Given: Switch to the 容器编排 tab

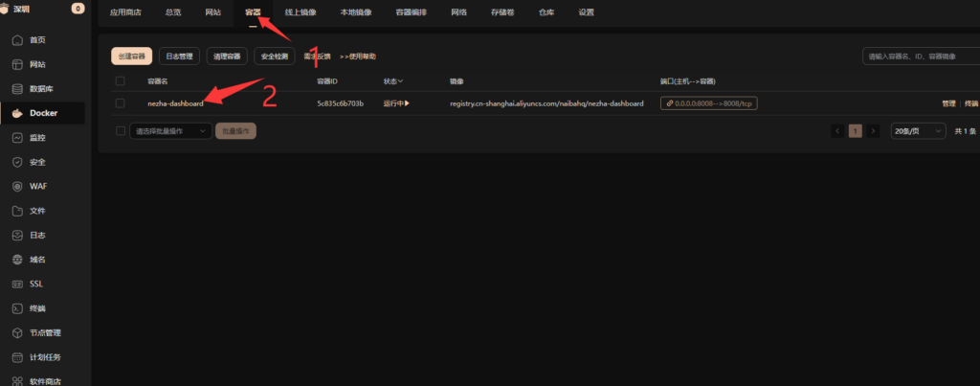Looking at the screenshot, I should (x=412, y=12).
